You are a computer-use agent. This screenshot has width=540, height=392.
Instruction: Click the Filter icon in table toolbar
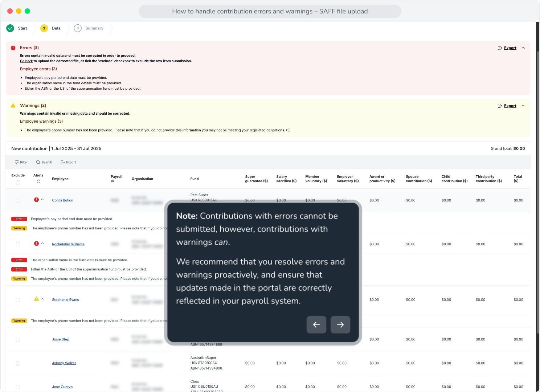pyautogui.click(x=17, y=162)
